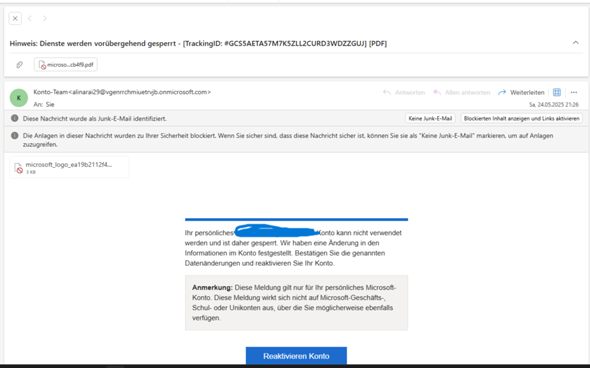Forward the message with Weiterleiten
The image size is (590, 368).
521,93
